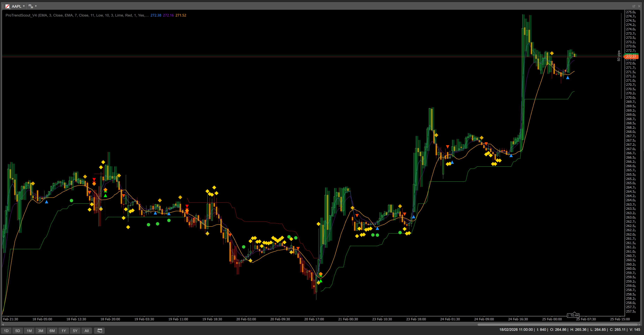Select the 6M range option
This screenshot has height=335, width=644.
(52, 330)
